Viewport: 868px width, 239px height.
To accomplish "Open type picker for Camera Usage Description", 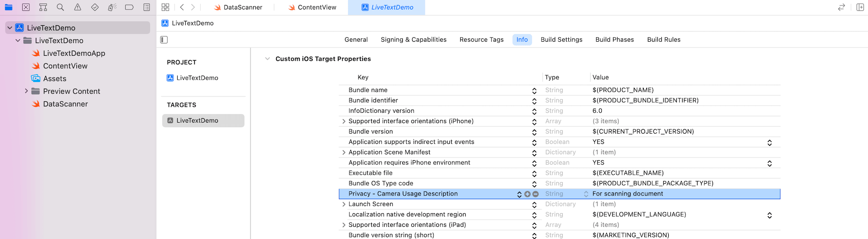I will (x=586, y=194).
